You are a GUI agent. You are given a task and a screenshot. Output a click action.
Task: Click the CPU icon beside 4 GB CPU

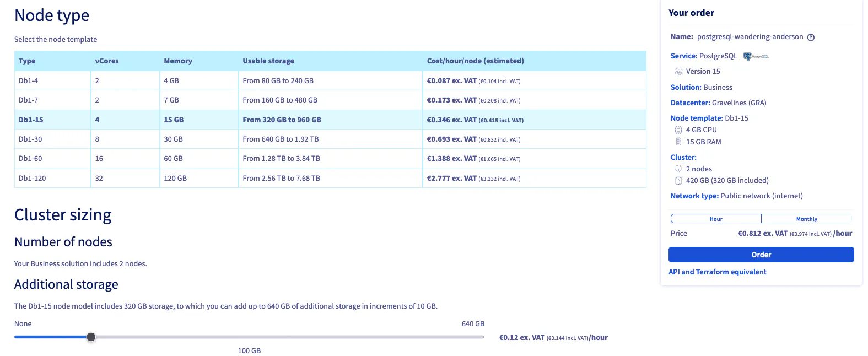pyautogui.click(x=678, y=130)
